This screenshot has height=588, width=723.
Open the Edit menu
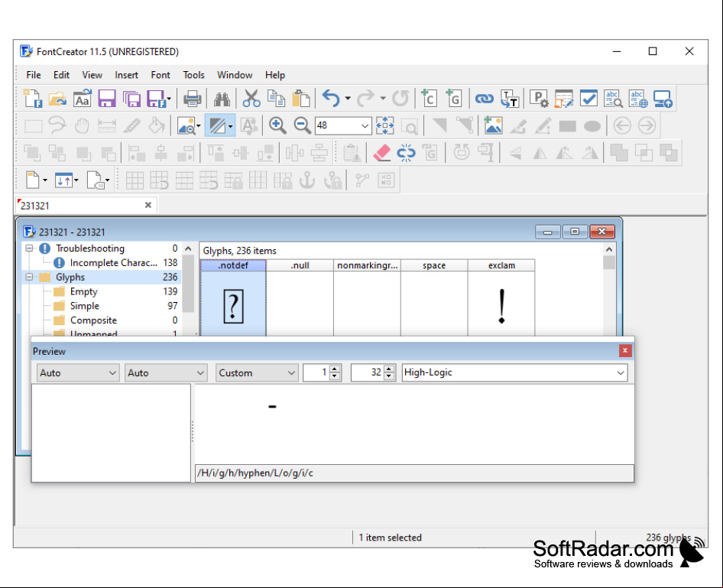61,75
